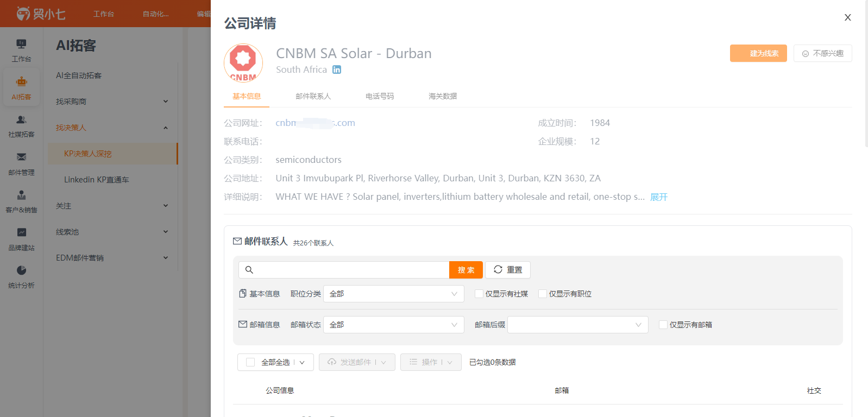Viewport: 868px width, 417px height.
Task: Switch to the 电话号码 tab
Action: pos(380,96)
